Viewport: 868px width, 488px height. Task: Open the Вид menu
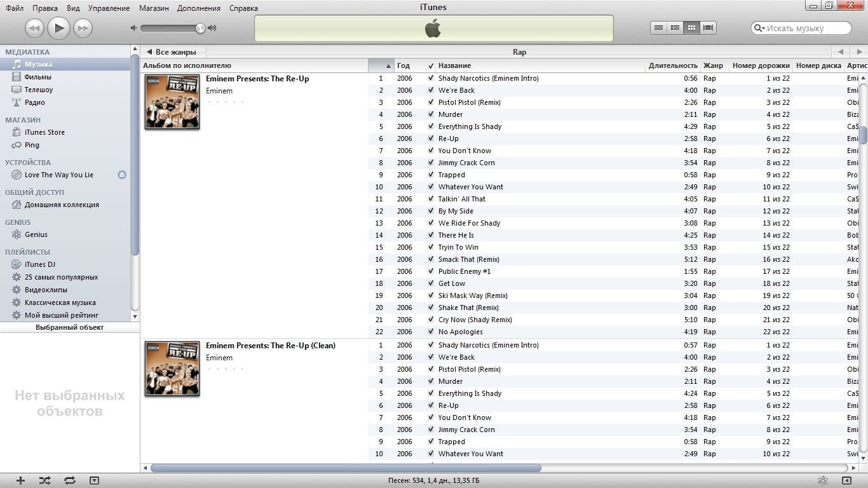point(73,8)
